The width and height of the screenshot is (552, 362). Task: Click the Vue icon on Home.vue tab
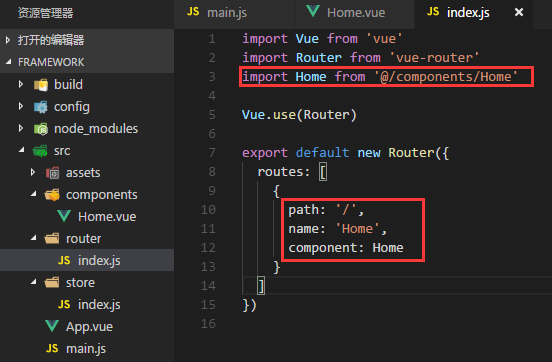point(313,11)
